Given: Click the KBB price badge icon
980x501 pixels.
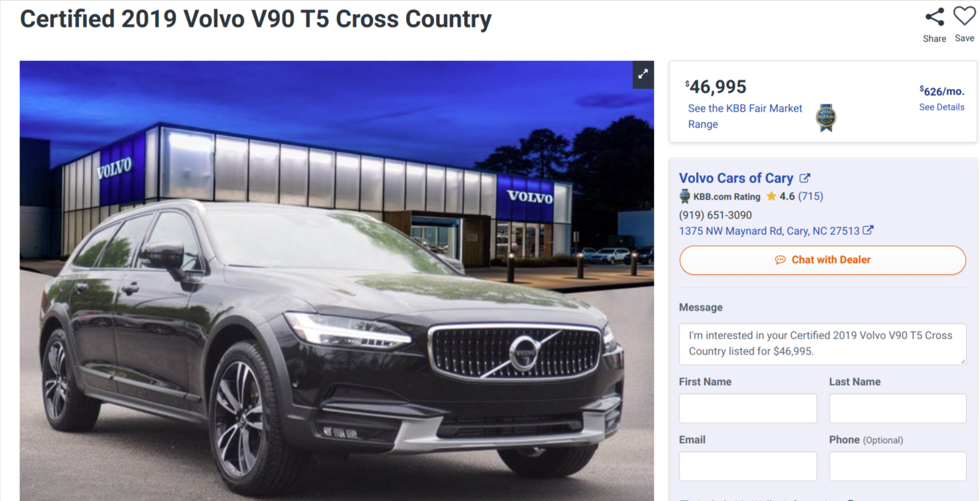Looking at the screenshot, I should [826, 118].
